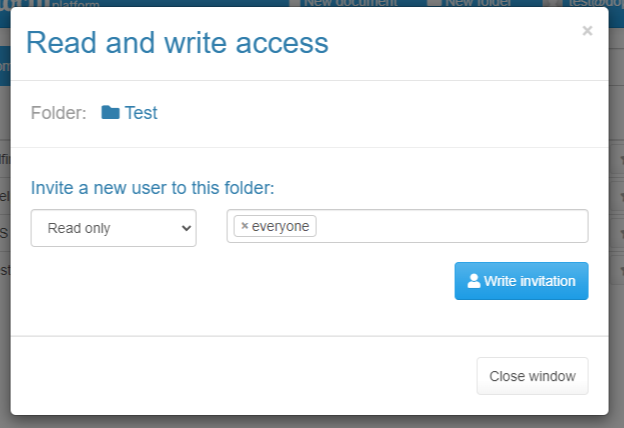This screenshot has height=428, width=624.
Task: Open the test@ user account menu
Action: pyautogui.click(x=596, y=3)
